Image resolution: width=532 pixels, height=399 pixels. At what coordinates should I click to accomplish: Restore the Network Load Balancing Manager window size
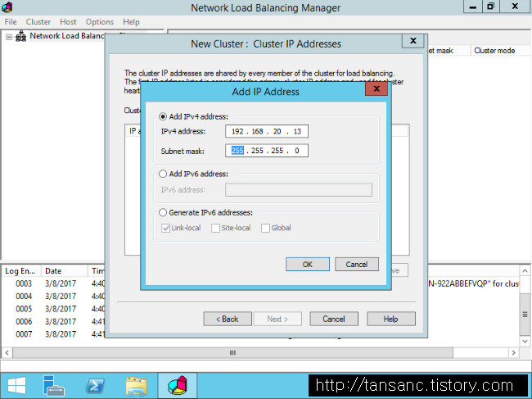pos(490,7)
